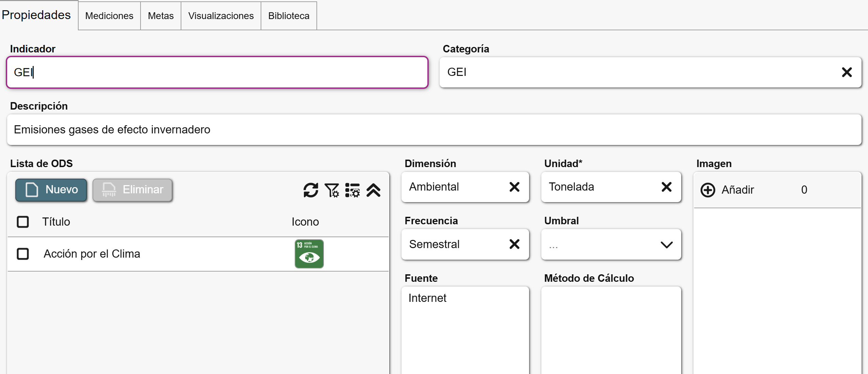Expand the Umbral dropdown
Screen dimensions: 868x374
[x=666, y=245]
